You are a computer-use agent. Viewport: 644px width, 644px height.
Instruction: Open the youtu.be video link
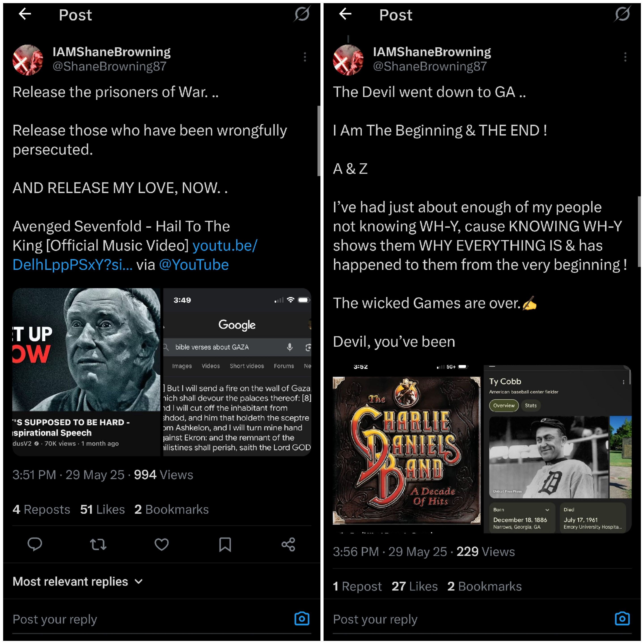135,255
